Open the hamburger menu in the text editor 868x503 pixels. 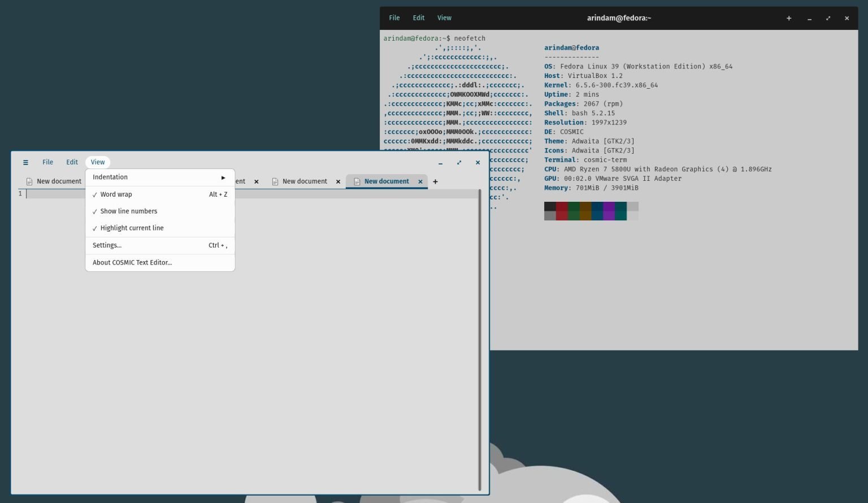[x=25, y=162]
